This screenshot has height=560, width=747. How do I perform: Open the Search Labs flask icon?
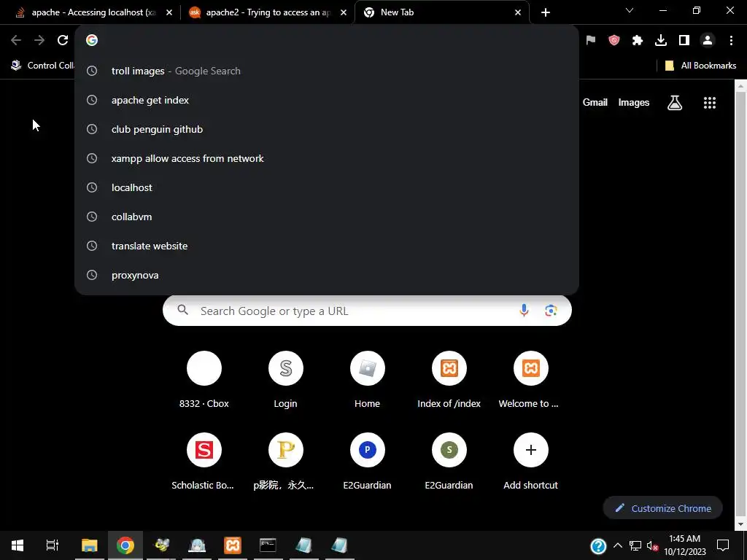pyautogui.click(x=675, y=102)
